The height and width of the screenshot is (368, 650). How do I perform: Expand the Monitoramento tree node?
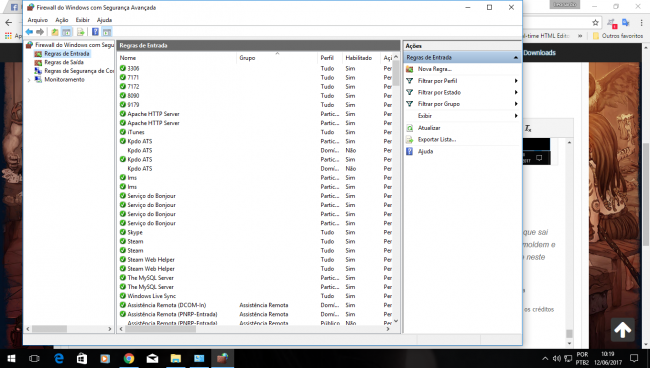click(29, 80)
